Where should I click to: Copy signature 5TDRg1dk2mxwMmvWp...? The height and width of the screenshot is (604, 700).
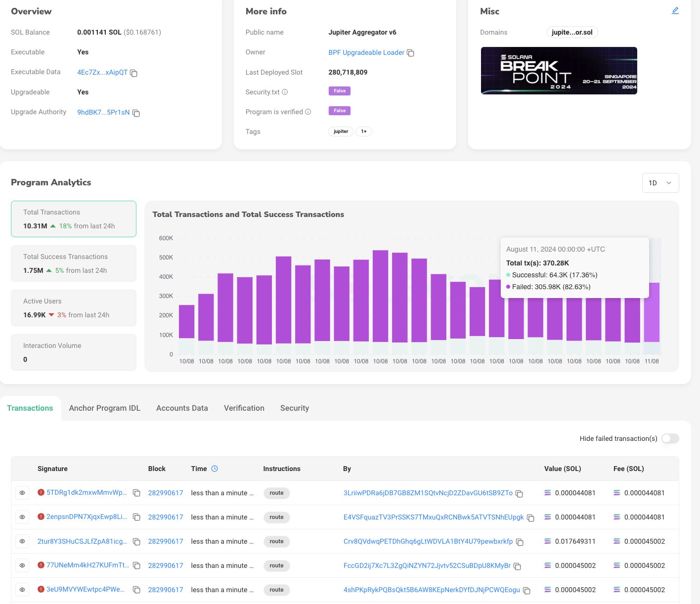(x=137, y=493)
